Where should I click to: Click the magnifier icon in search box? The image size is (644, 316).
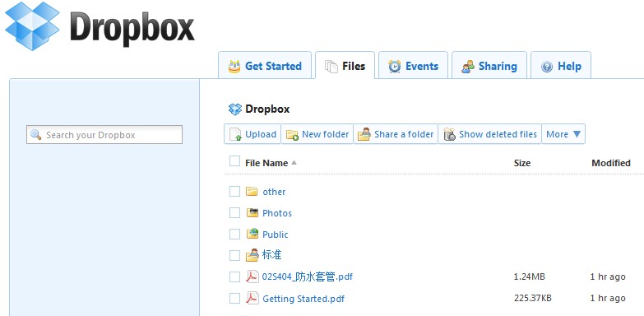[x=36, y=135]
